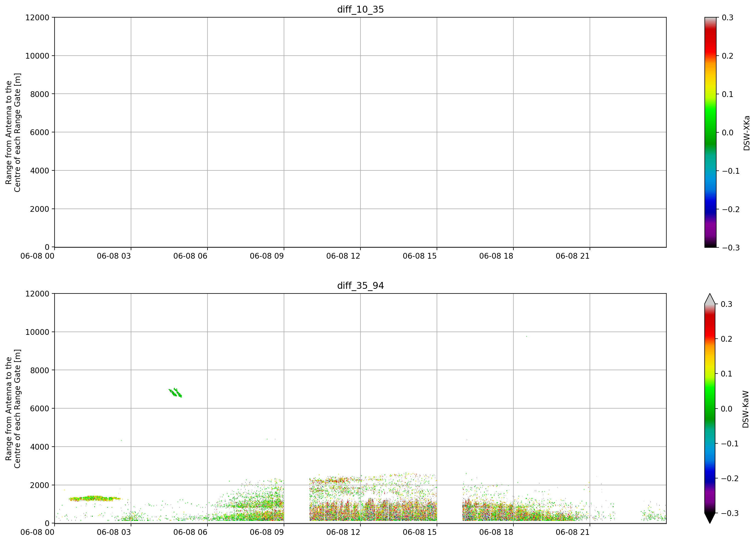756x542 pixels.
Task: Click the −0.2 tick on the DSW-XKa colorbar
Action: pos(731,209)
